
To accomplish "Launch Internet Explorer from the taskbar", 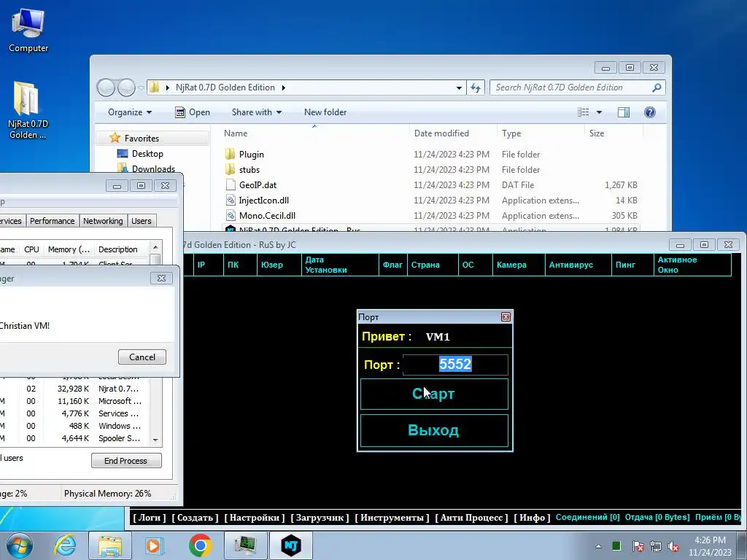I will point(65,545).
